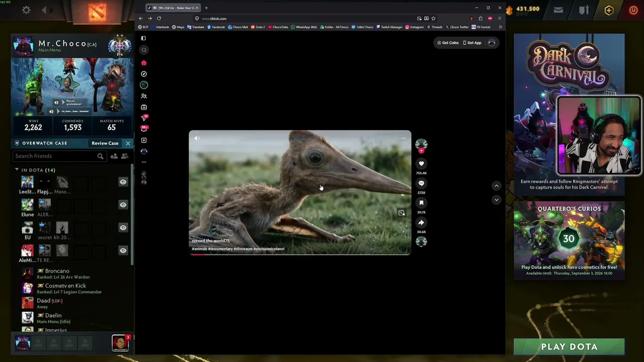
Task: Show more bookmarks with the chevron
Action: (500, 27)
